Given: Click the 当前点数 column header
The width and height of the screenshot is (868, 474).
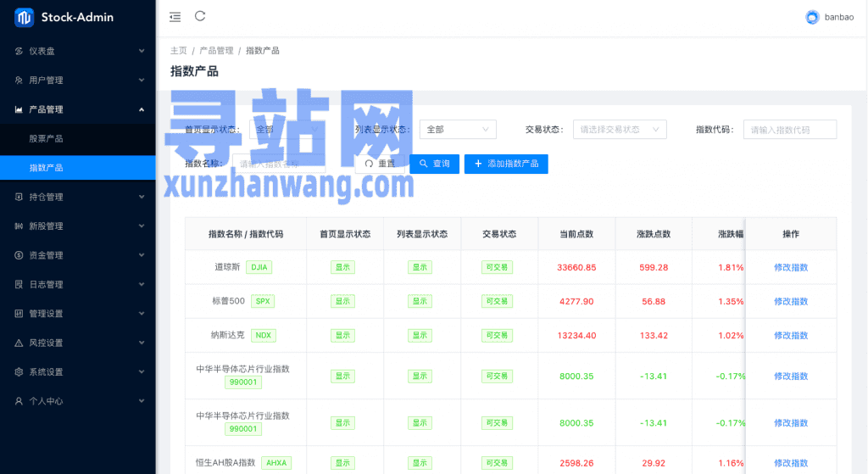Looking at the screenshot, I should pyautogui.click(x=576, y=234).
